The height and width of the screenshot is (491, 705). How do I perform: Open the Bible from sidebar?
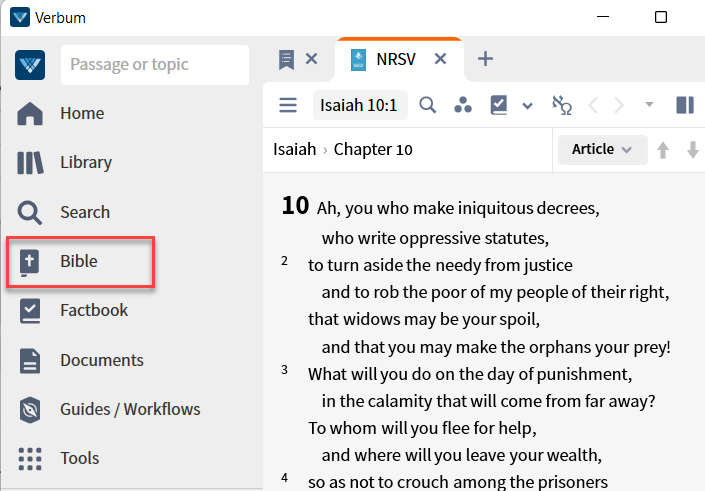81,262
